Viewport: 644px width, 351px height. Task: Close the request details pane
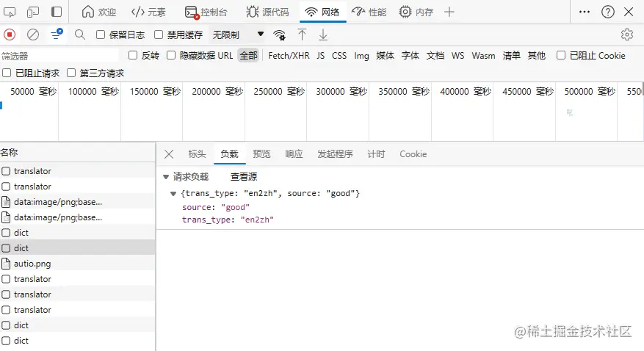169,154
